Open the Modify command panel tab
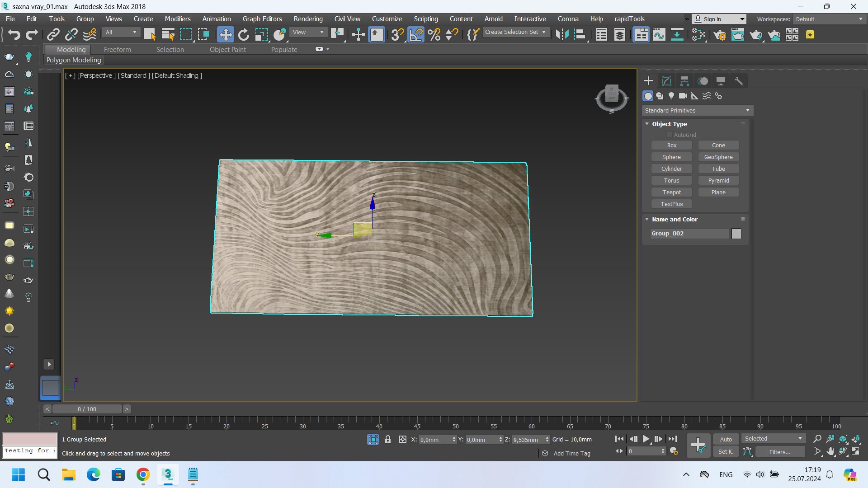The image size is (868, 488). (666, 81)
